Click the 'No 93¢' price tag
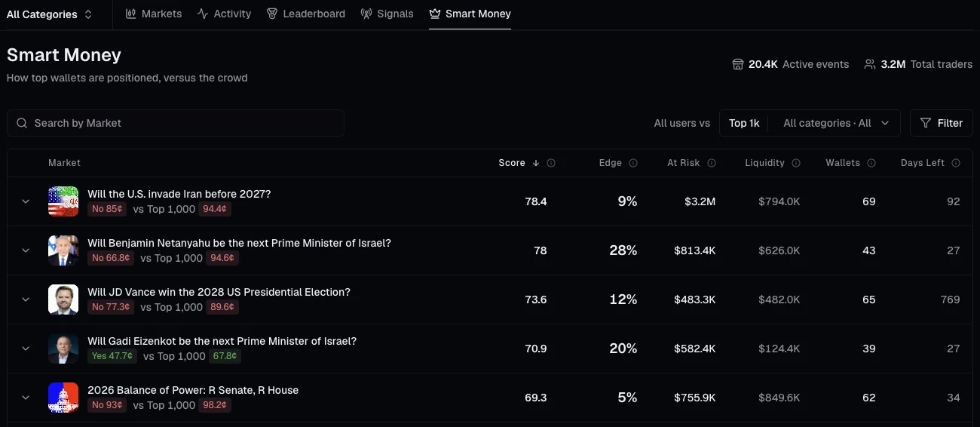This screenshot has height=427, width=980. pyautogui.click(x=107, y=405)
